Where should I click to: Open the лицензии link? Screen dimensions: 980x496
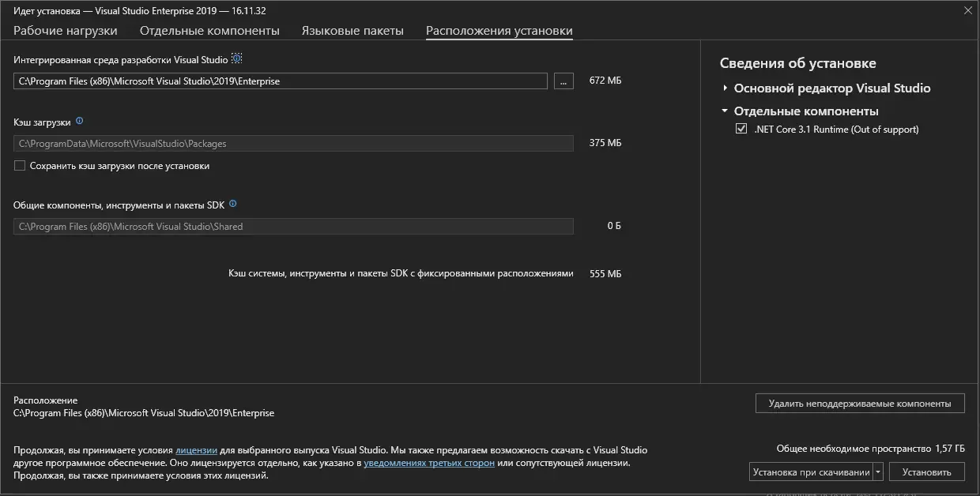(x=196, y=450)
